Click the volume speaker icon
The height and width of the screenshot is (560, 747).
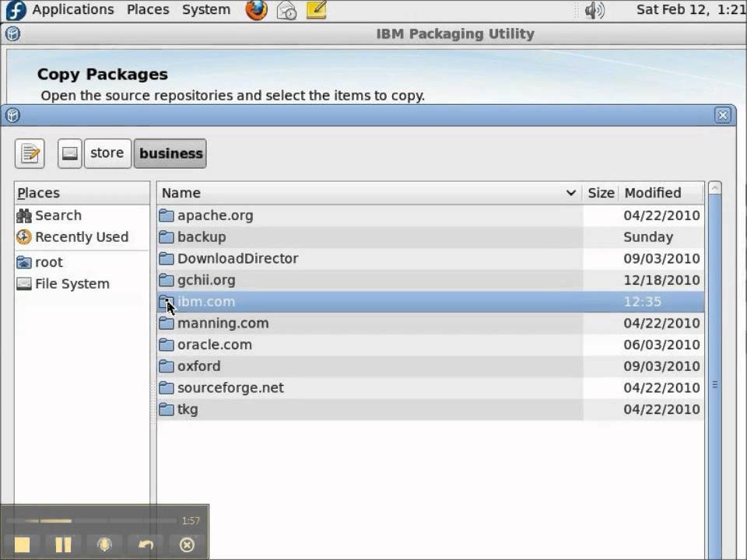click(594, 10)
